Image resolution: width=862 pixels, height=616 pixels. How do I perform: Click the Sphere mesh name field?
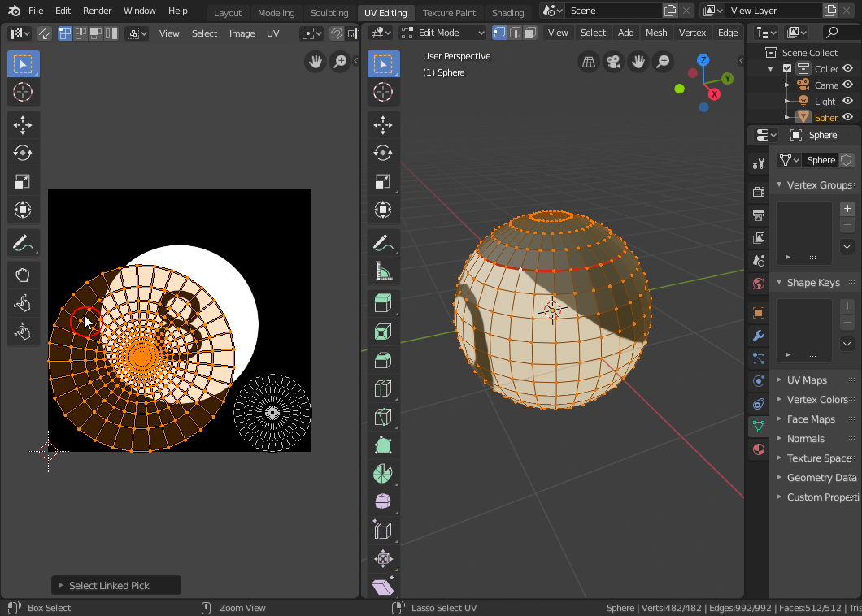(821, 160)
